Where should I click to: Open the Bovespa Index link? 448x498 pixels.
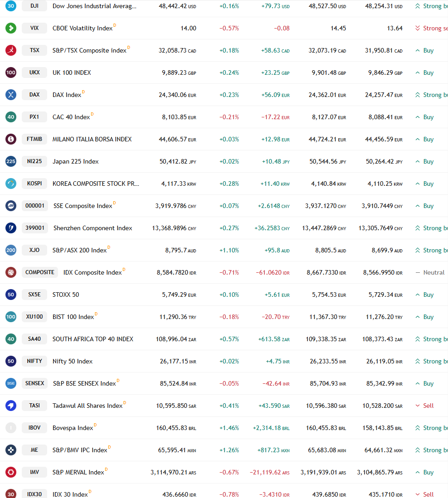pos(73,428)
